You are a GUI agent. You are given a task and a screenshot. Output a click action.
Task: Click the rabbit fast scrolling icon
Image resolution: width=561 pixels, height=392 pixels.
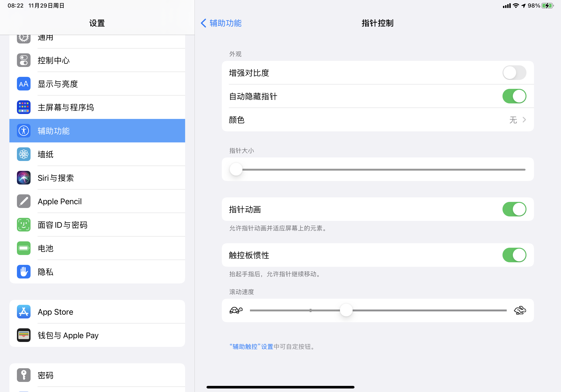tap(520, 310)
